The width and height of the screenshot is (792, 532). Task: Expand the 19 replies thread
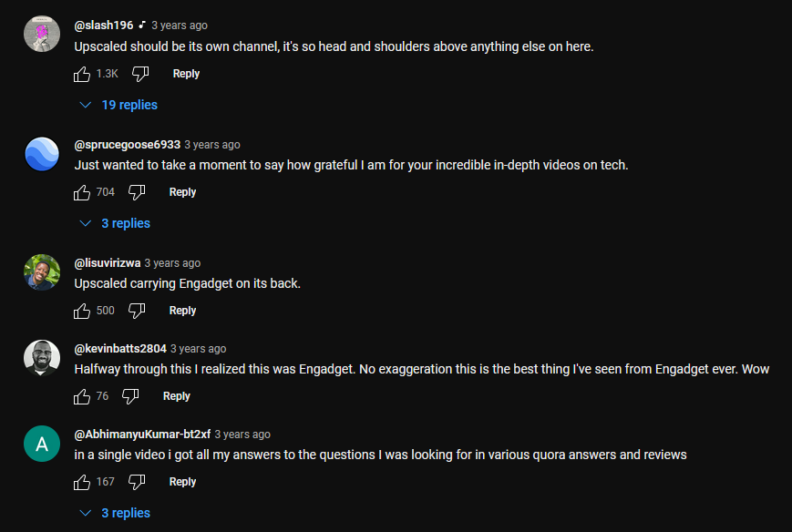click(x=118, y=105)
